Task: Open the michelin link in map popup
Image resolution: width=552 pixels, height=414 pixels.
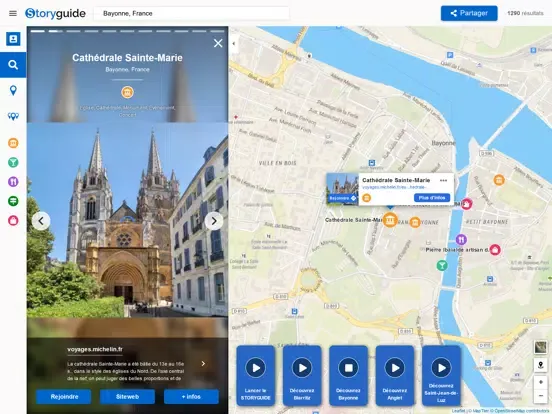Action: point(394,187)
